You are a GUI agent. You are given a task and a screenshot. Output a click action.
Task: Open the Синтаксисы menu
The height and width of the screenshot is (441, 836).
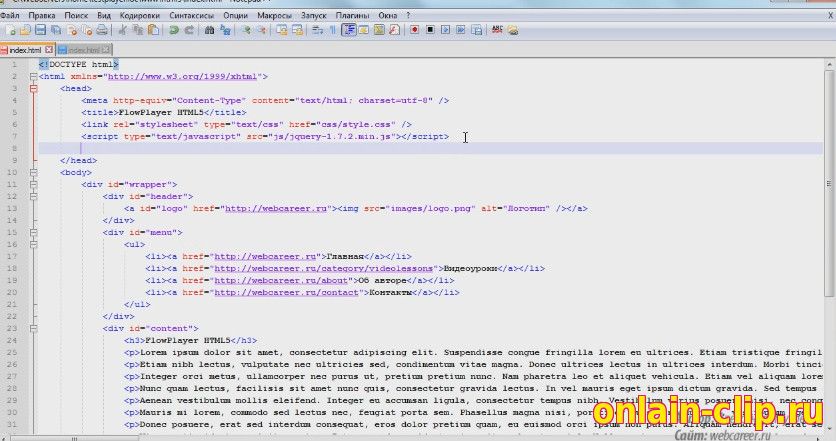(192, 15)
